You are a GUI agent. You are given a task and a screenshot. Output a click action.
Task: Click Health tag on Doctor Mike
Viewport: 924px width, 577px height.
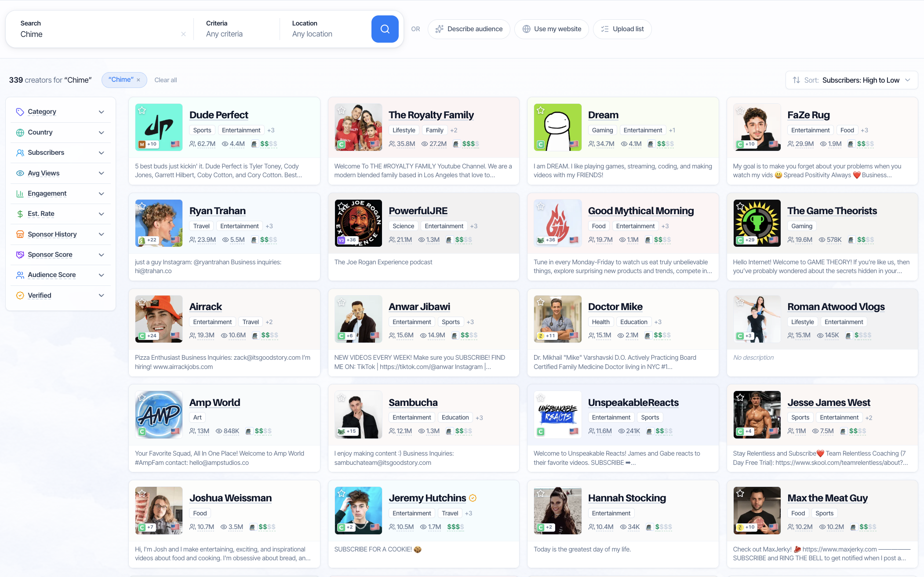click(x=600, y=322)
